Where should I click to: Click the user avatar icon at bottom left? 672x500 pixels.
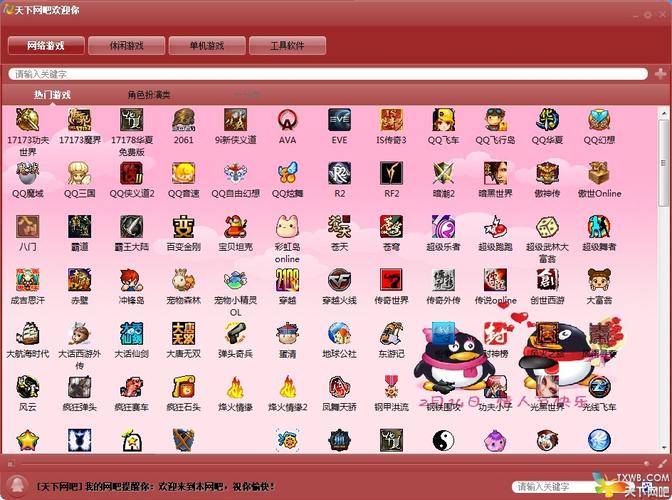[x=18, y=485]
